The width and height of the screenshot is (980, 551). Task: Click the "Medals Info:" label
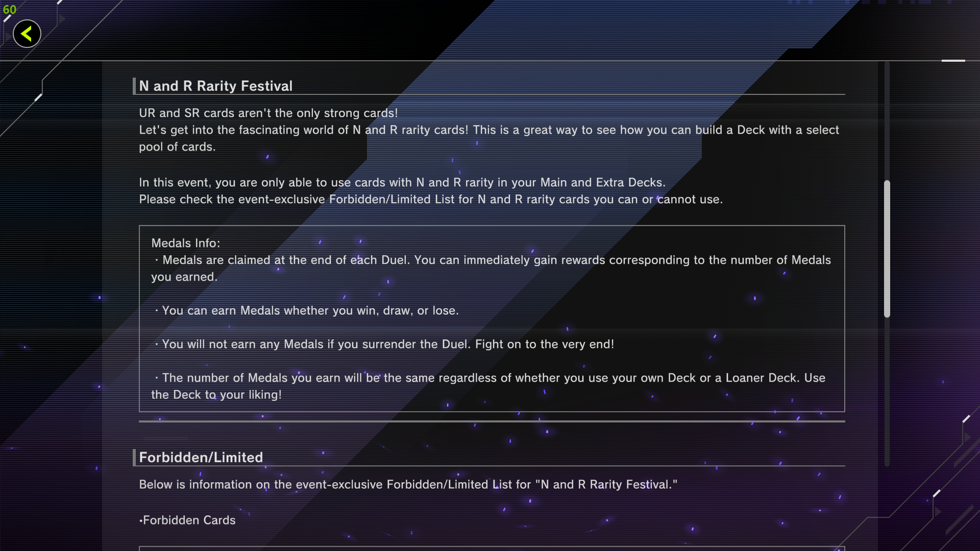tap(185, 243)
